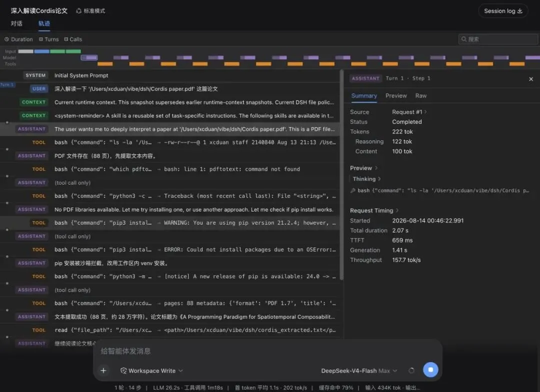Click the Status value Completed
The width and height of the screenshot is (540, 392).
tap(406, 122)
